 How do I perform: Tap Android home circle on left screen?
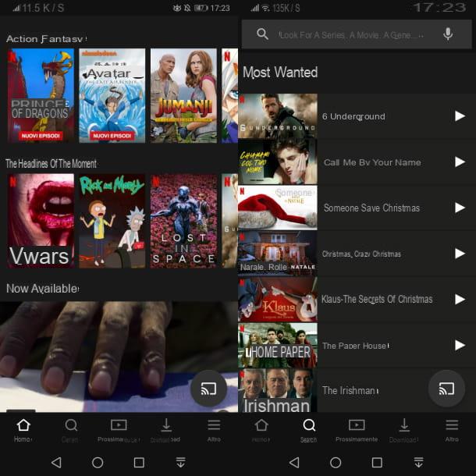pos(98,462)
